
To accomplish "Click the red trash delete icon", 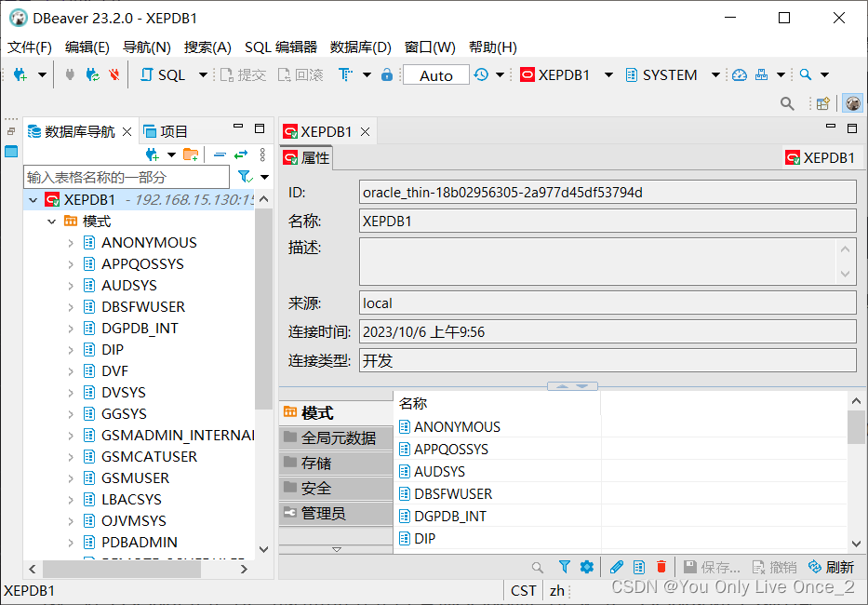I will (661, 567).
